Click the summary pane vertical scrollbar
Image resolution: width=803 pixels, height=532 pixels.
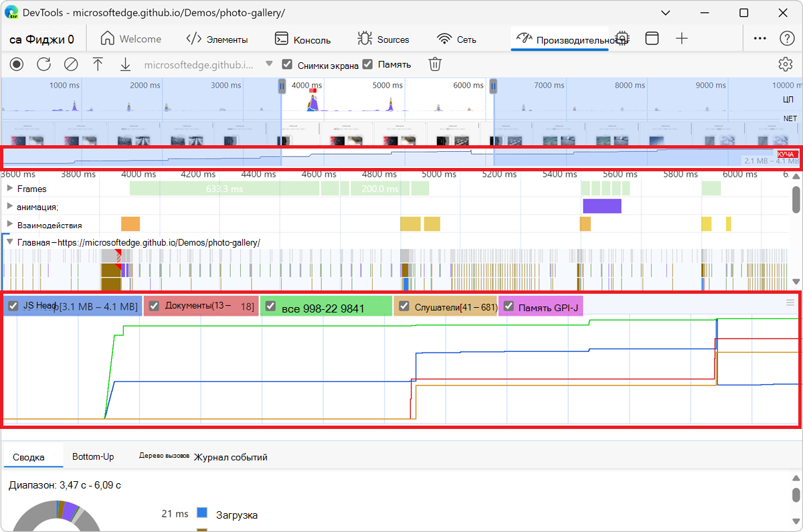point(796,495)
